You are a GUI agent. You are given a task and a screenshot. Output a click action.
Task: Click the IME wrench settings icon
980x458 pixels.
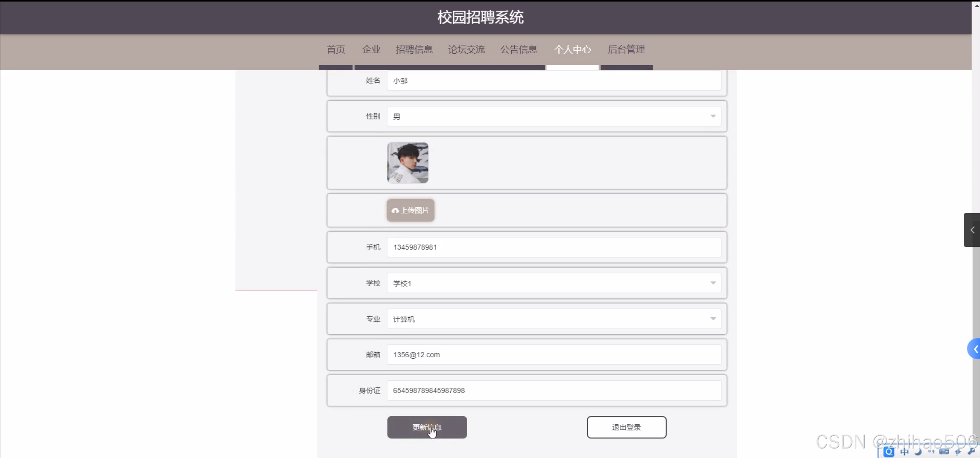pyautogui.click(x=971, y=452)
